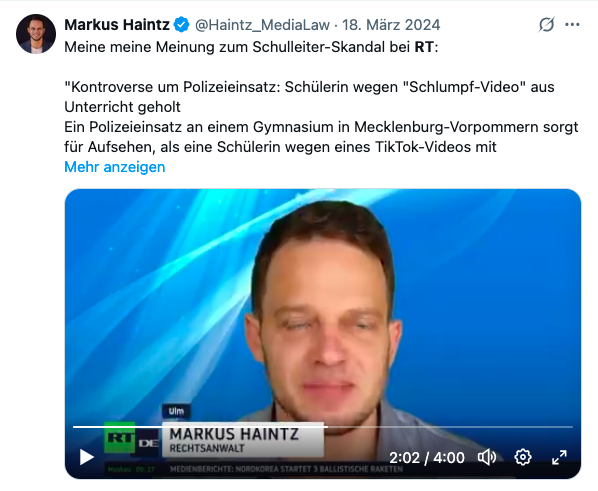The height and width of the screenshot is (491, 598).
Task: Click the video progress bar
Action: pos(323,427)
